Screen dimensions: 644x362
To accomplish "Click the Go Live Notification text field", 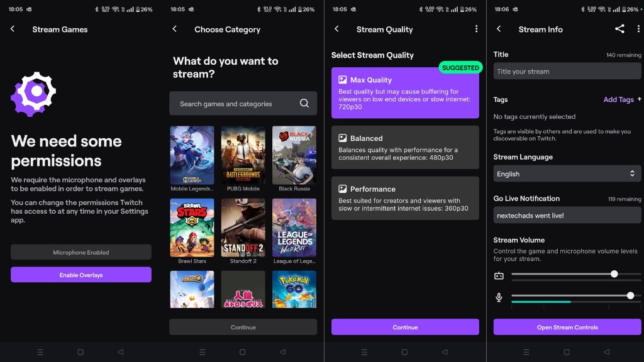I will pyautogui.click(x=567, y=215).
